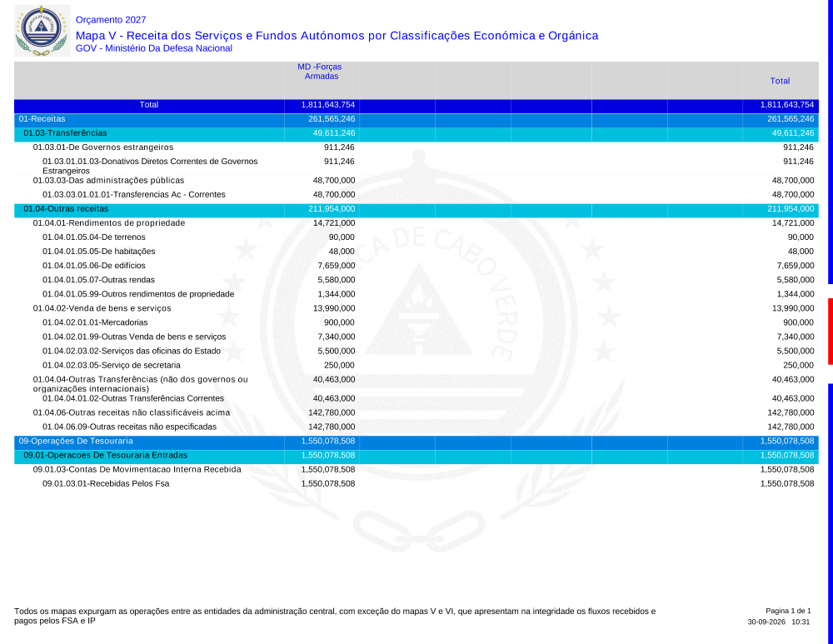The height and width of the screenshot is (644, 833).
Task: Click '09.01-Operacoes De Tesouraria Entradas' label
Action: 105,456
